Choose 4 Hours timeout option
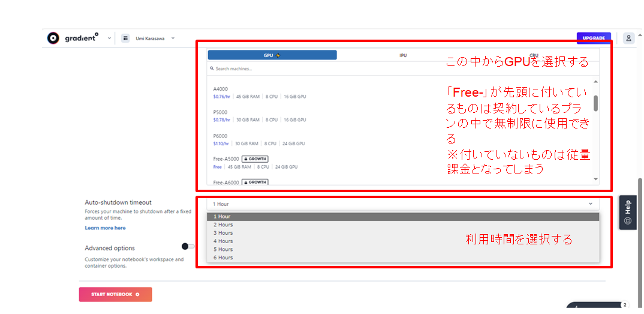The image size is (644, 314). [403, 241]
